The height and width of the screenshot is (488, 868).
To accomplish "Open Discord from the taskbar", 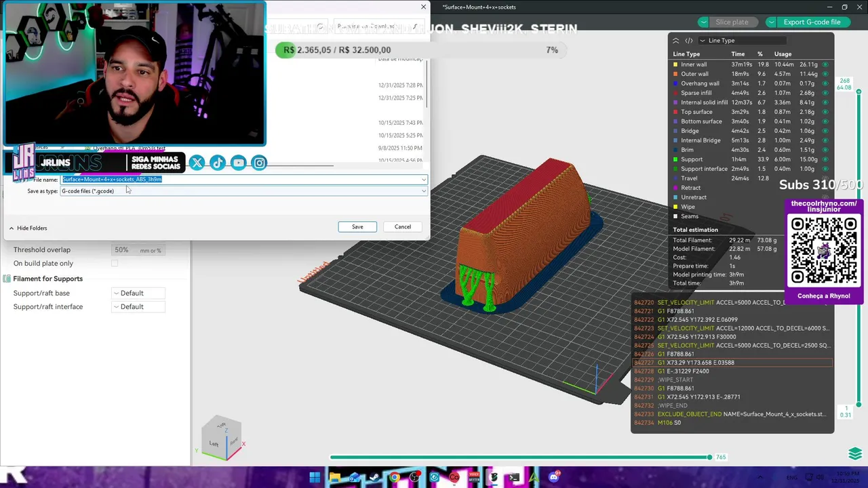I will (554, 477).
